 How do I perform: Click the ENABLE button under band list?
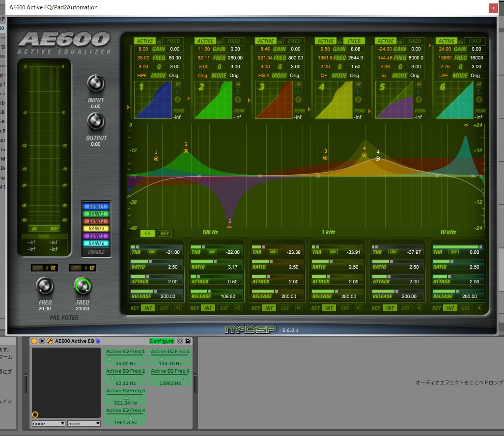[x=96, y=252]
